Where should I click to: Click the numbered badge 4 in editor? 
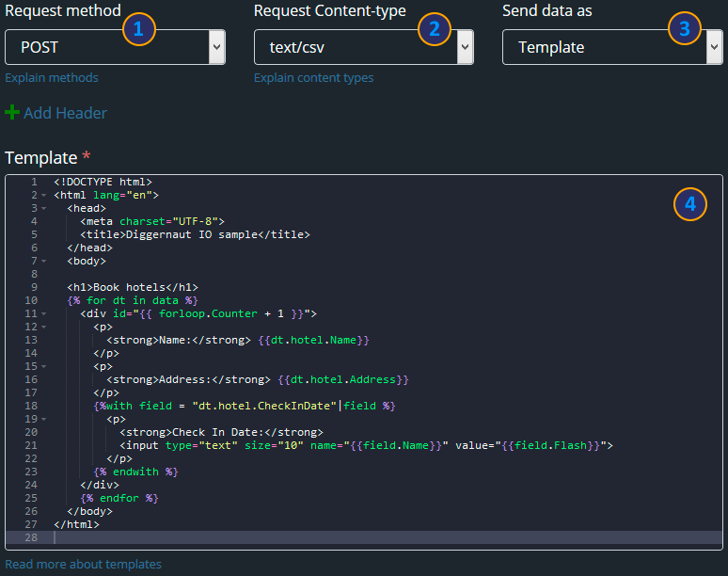(x=689, y=203)
